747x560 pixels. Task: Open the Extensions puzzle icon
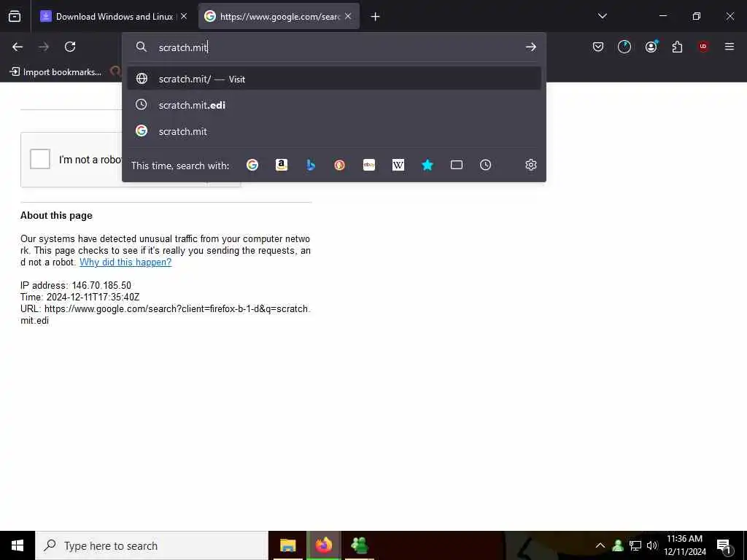click(677, 47)
